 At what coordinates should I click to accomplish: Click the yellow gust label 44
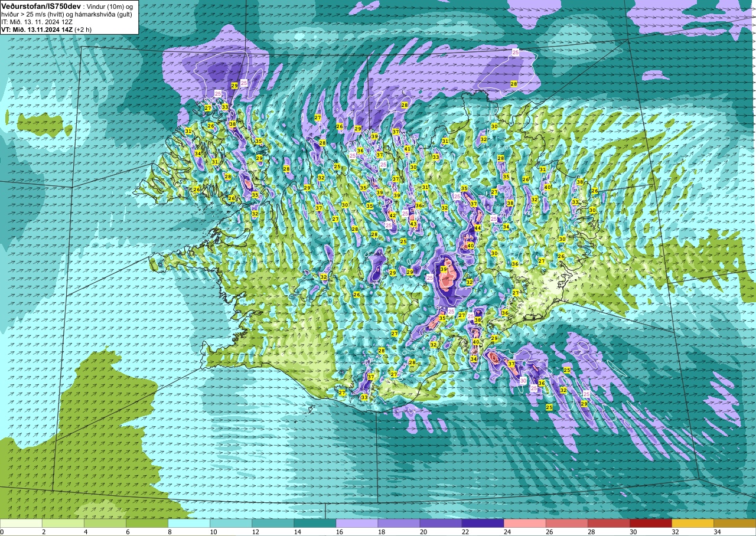coord(477,228)
